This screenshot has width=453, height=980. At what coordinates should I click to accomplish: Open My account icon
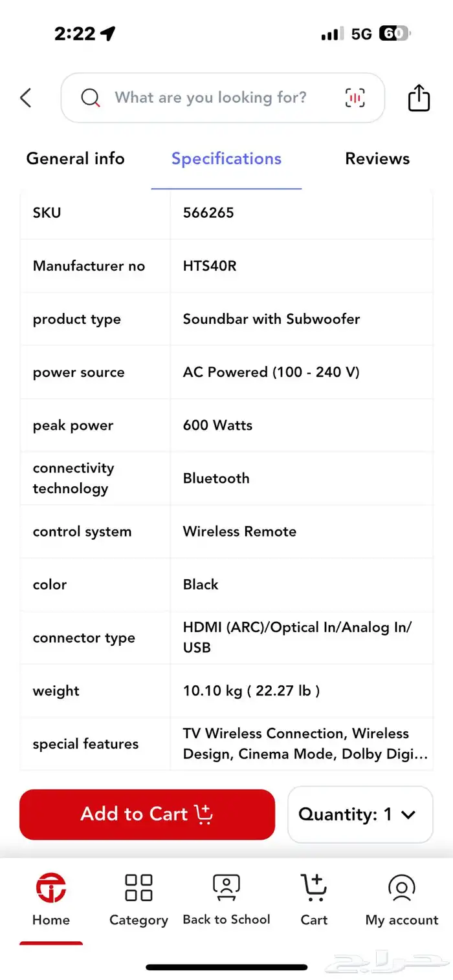pyautogui.click(x=402, y=888)
